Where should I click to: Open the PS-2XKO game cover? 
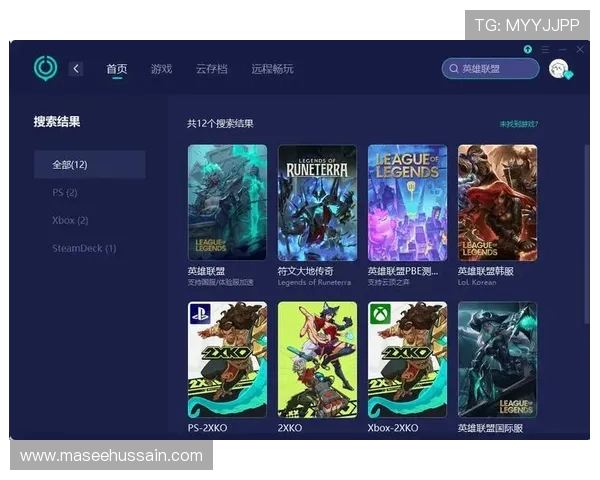click(x=227, y=359)
